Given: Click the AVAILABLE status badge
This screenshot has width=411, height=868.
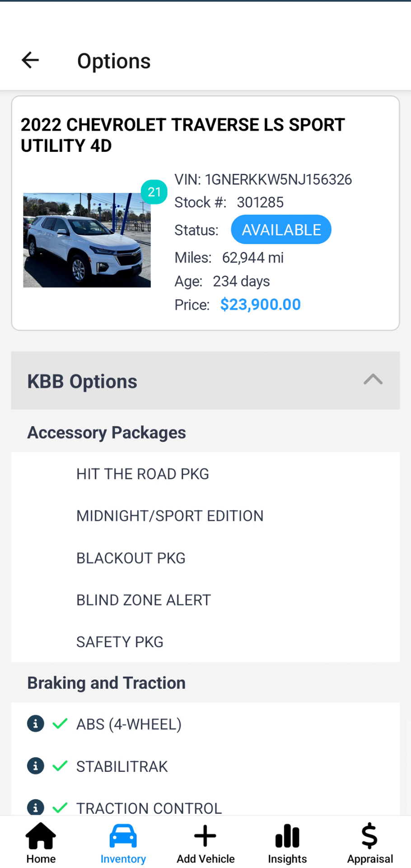Looking at the screenshot, I should click(281, 229).
